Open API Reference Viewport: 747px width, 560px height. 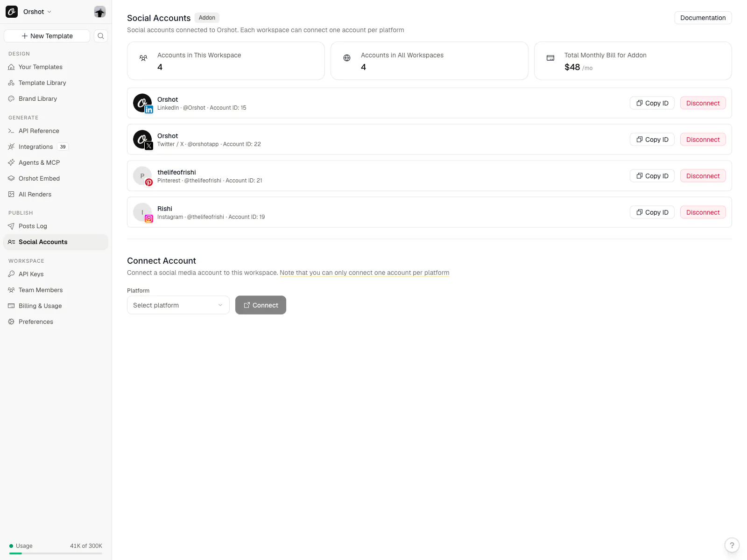[56, 131]
